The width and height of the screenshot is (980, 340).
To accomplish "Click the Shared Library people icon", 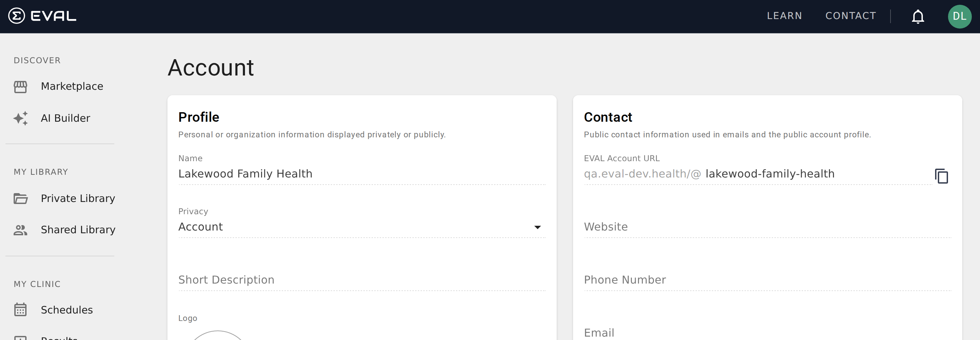I will pyautogui.click(x=20, y=230).
